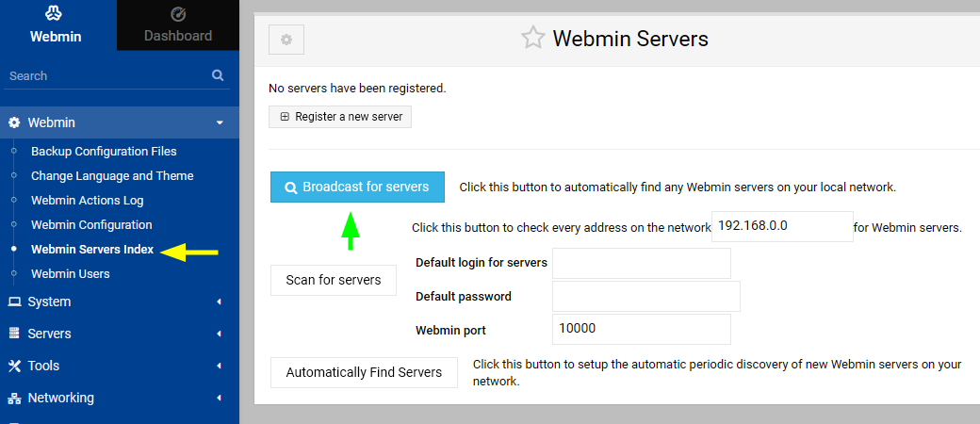980x424 pixels.
Task: Expand the Servers category arrow
Action: coord(219,334)
